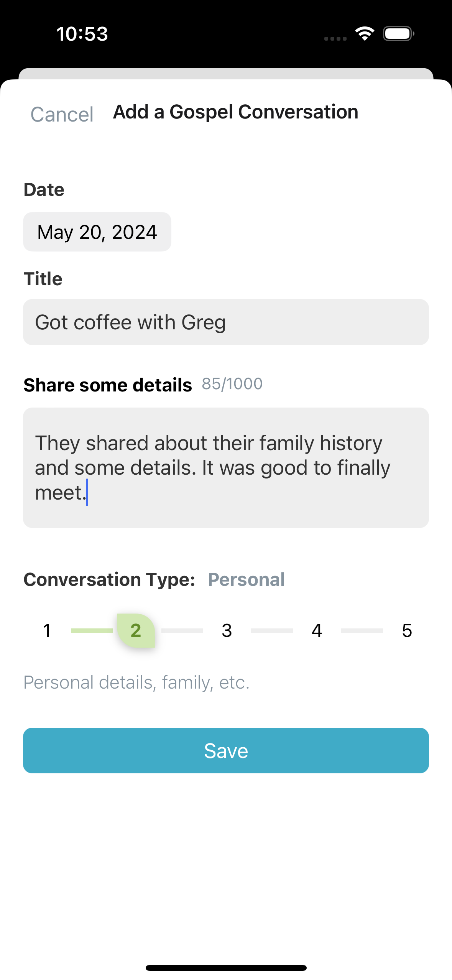Tap the highlighted green level 2 marker
The image size is (452, 980).
[x=136, y=631]
